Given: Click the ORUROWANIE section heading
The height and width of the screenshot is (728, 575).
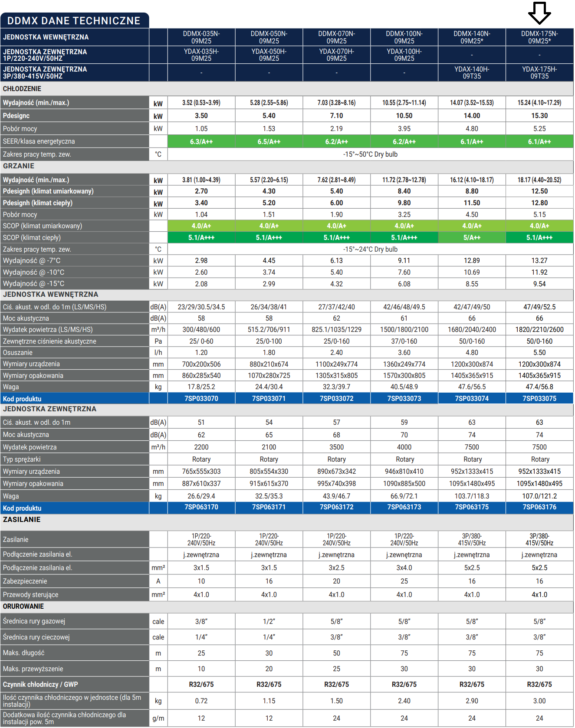Looking at the screenshot, I should (23, 607).
